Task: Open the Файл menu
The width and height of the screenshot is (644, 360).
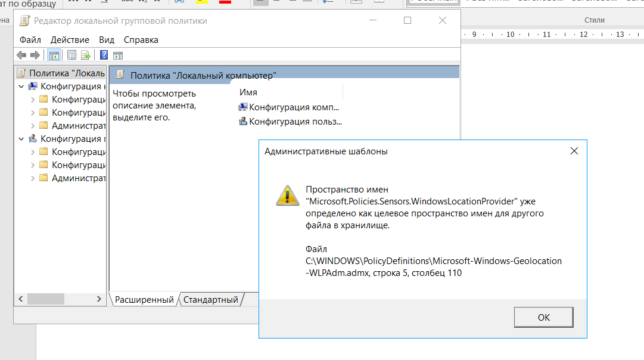Action: 30,40
